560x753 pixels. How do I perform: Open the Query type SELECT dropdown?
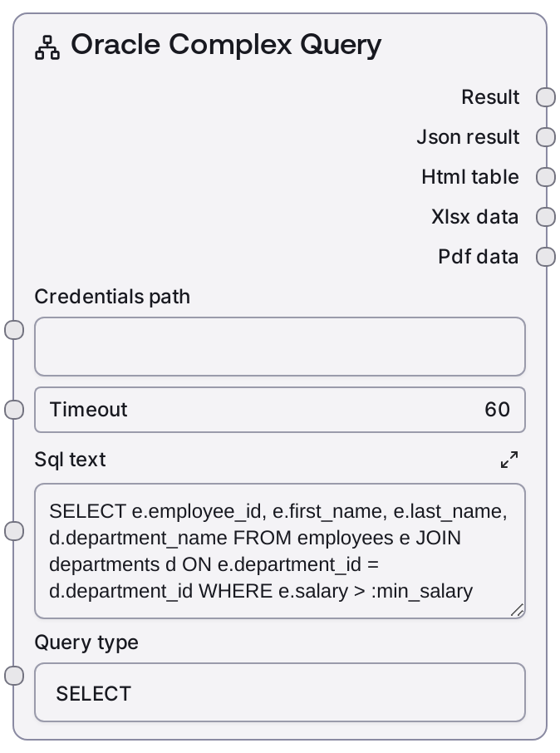click(x=279, y=692)
